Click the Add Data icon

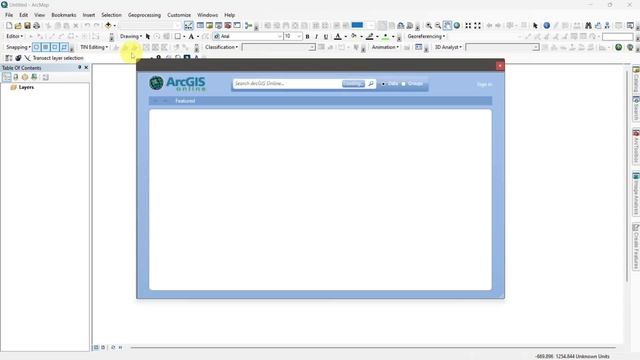108,26
